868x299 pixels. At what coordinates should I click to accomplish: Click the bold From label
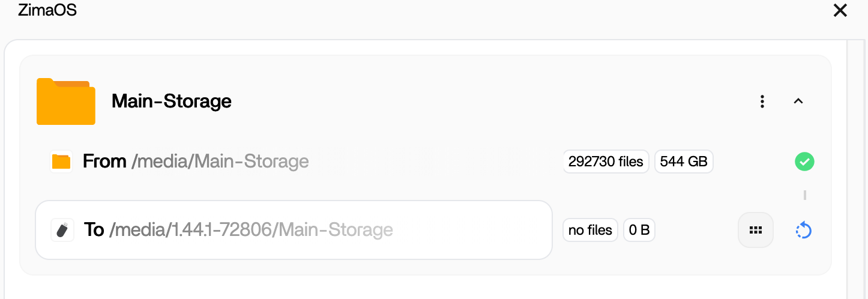point(104,162)
